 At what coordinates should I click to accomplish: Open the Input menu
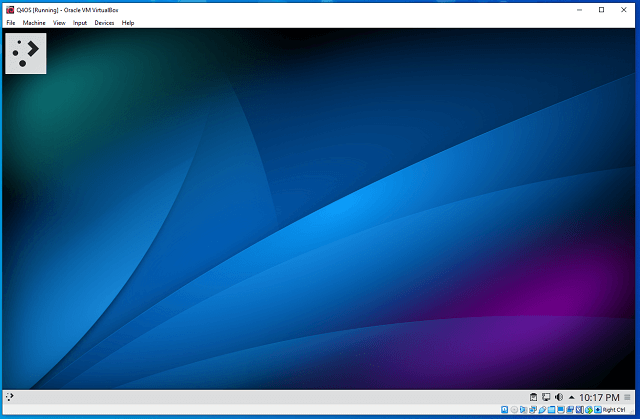(x=80, y=22)
